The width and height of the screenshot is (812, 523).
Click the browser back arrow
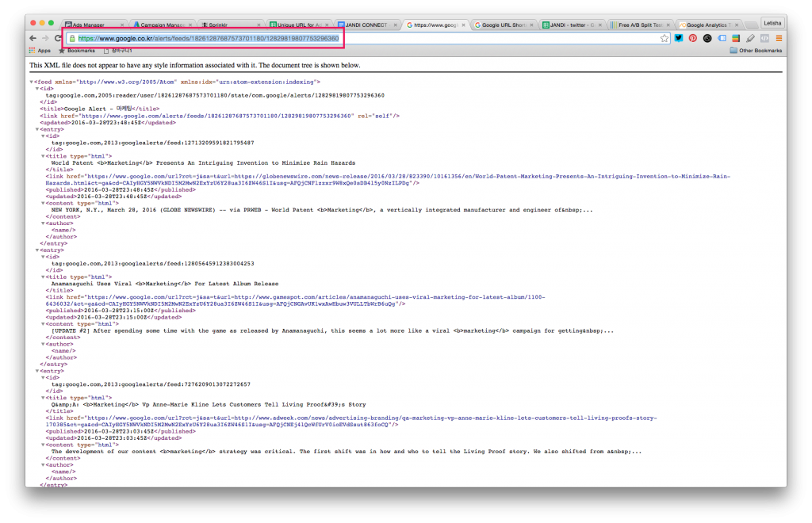(33, 38)
